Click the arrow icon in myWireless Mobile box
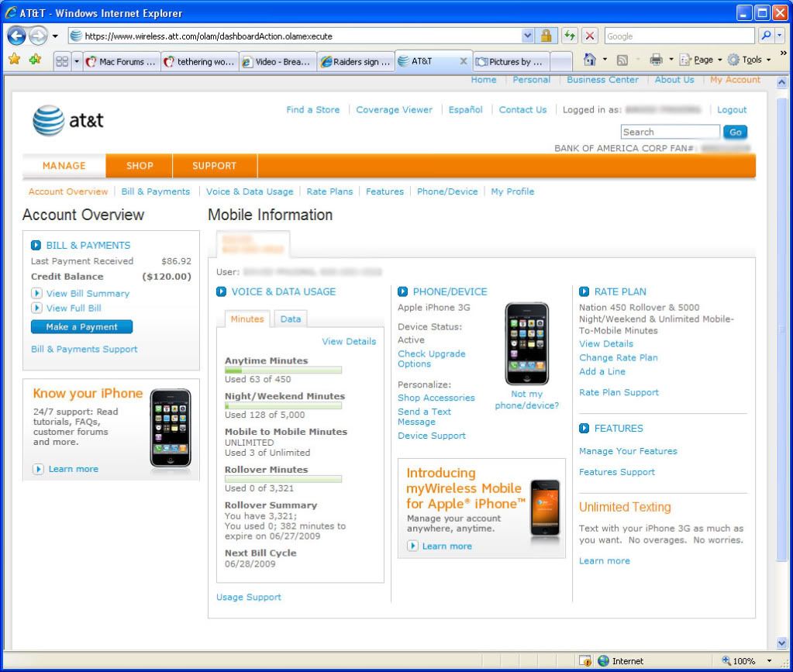The height and width of the screenshot is (672, 793). pos(412,546)
